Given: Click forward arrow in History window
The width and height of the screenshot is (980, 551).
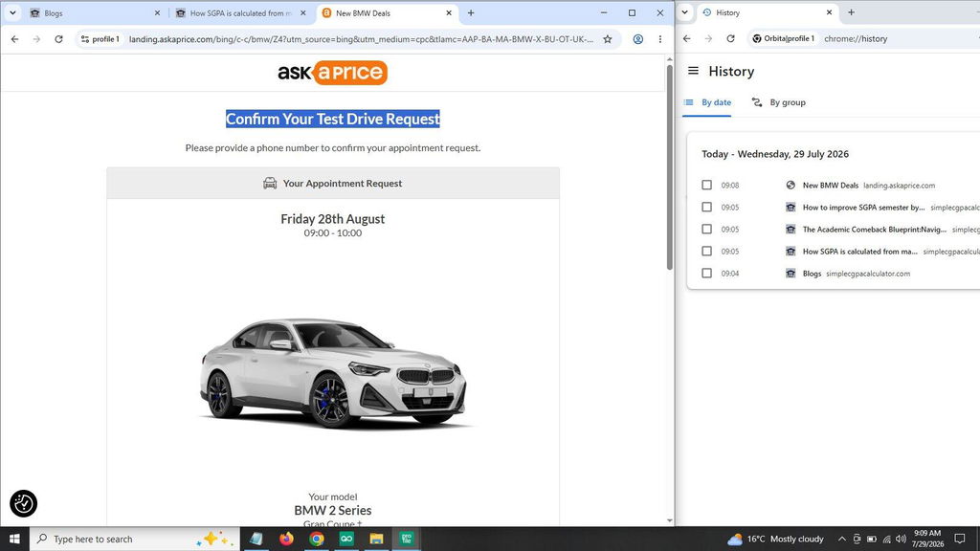Looking at the screenshot, I should [x=709, y=38].
